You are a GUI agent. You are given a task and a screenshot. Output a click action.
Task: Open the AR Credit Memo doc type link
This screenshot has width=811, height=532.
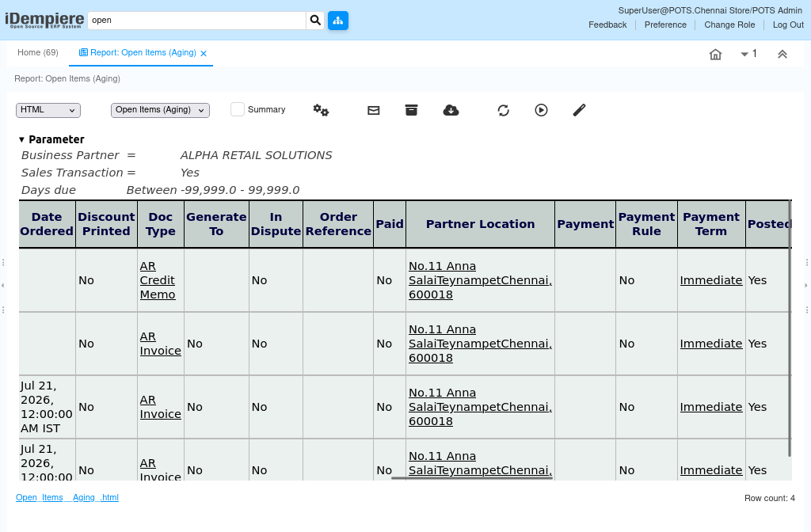[x=158, y=280]
